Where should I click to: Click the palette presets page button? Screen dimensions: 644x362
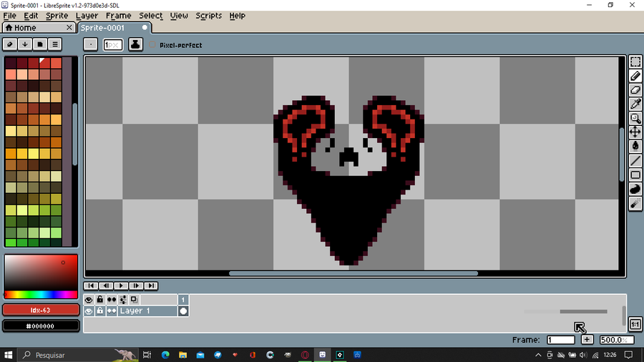click(40, 44)
